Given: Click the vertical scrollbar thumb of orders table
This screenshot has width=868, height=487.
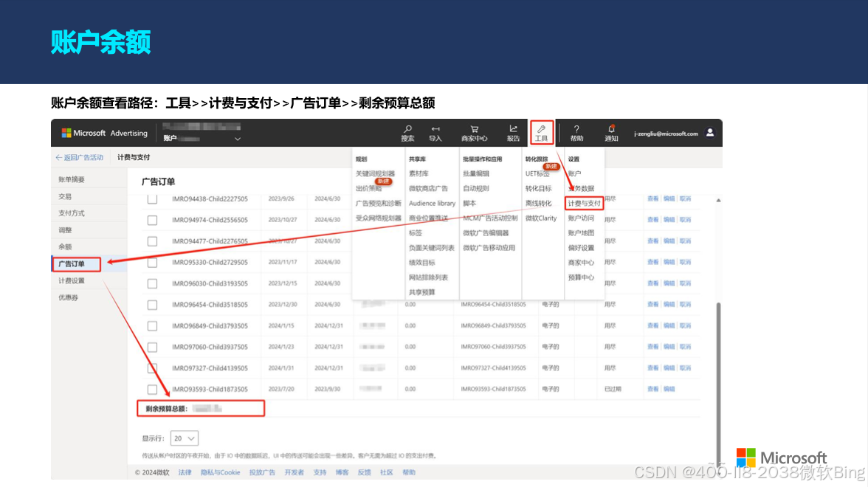Looking at the screenshot, I should pyautogui.click(x=719, y=382).
